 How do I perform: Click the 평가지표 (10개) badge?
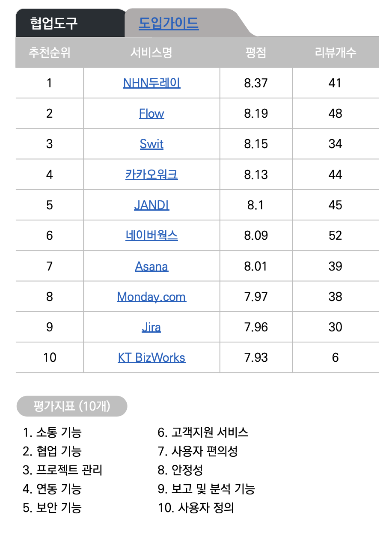[72, 406]
